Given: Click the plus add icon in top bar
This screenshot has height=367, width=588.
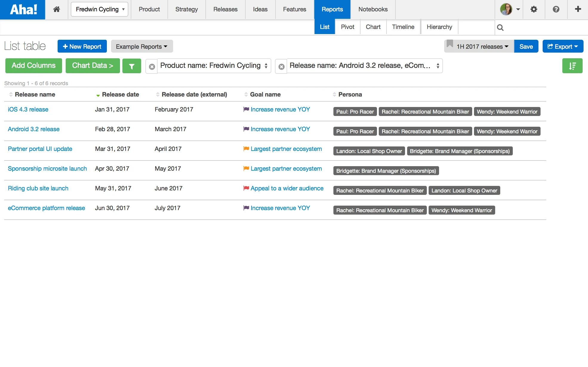Looking at the screenshot, I should tap(578, 9).
